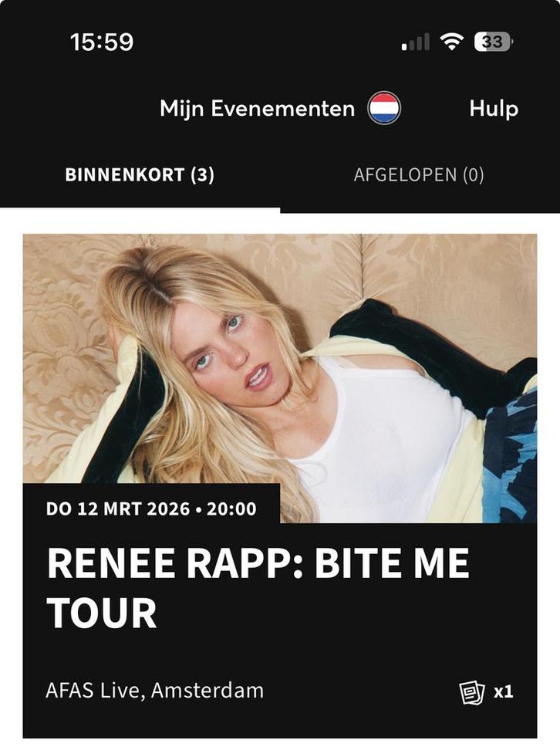Tap the active tab underline indicator

coord(140,210)
